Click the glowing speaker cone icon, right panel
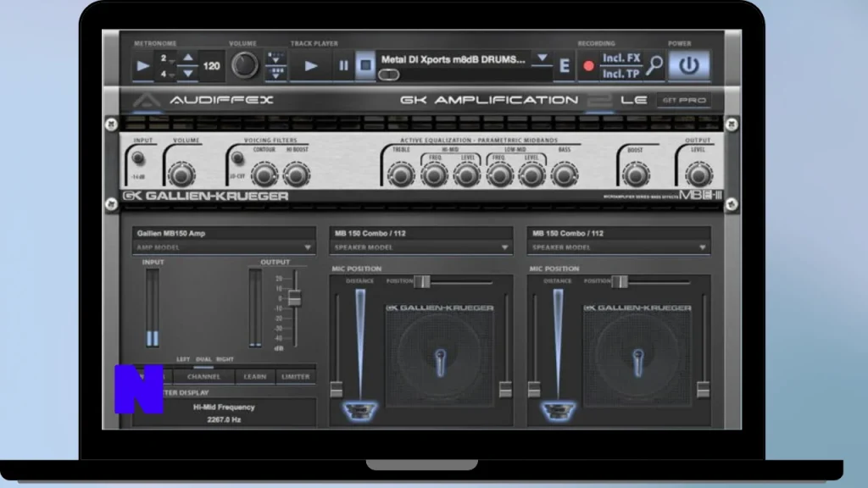 coord(558,411)
